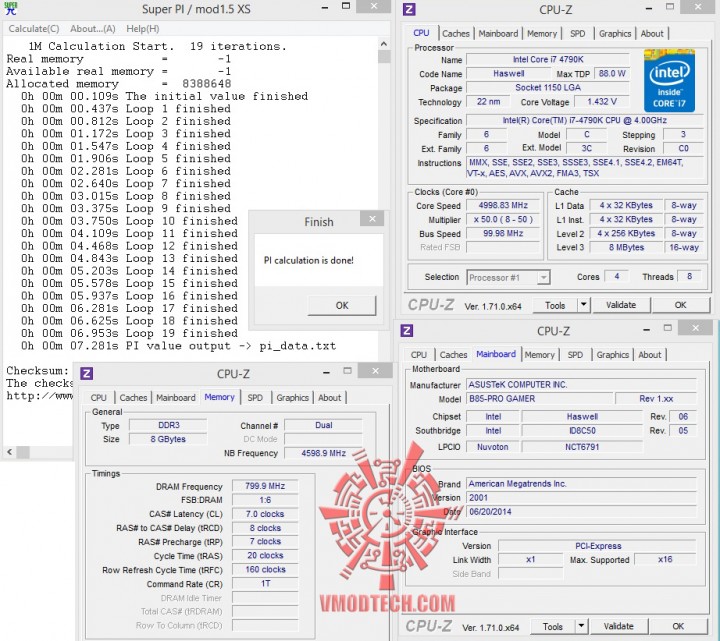Click Validate in Mainboard CPU-Z window

(x=618, y=626)
